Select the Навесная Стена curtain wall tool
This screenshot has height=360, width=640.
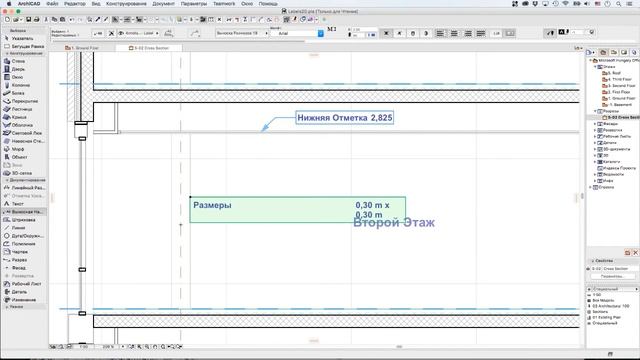24,141
